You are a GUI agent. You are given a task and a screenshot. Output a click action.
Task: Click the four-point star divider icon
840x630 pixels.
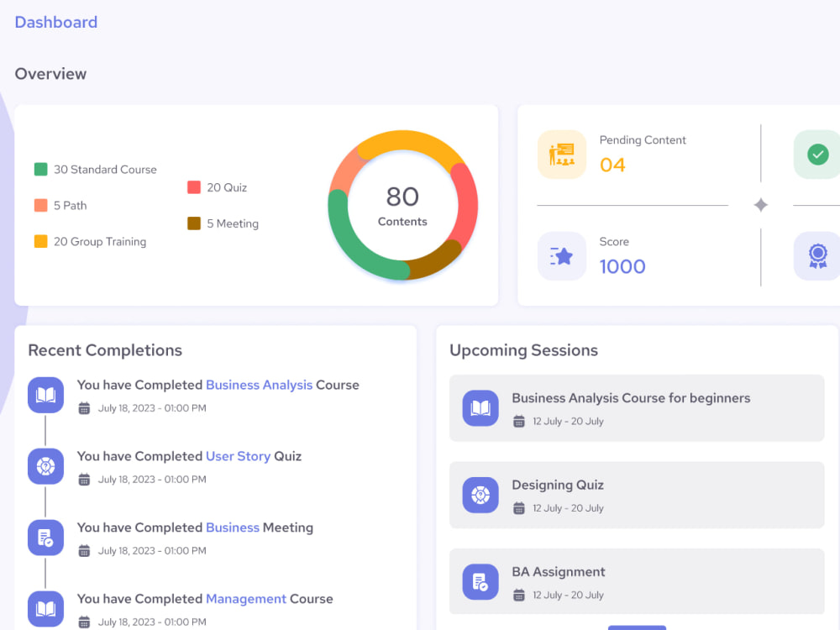click(761, 205)
